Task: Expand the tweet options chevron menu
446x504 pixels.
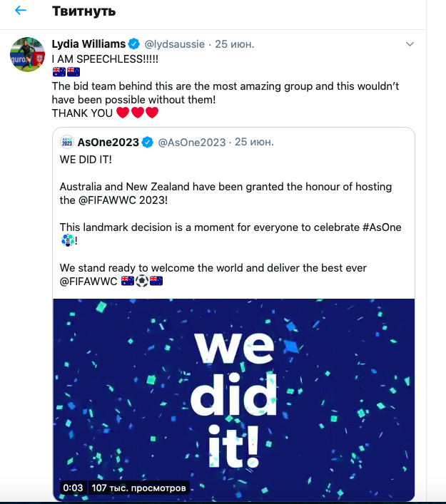Action: coord(410,44)
